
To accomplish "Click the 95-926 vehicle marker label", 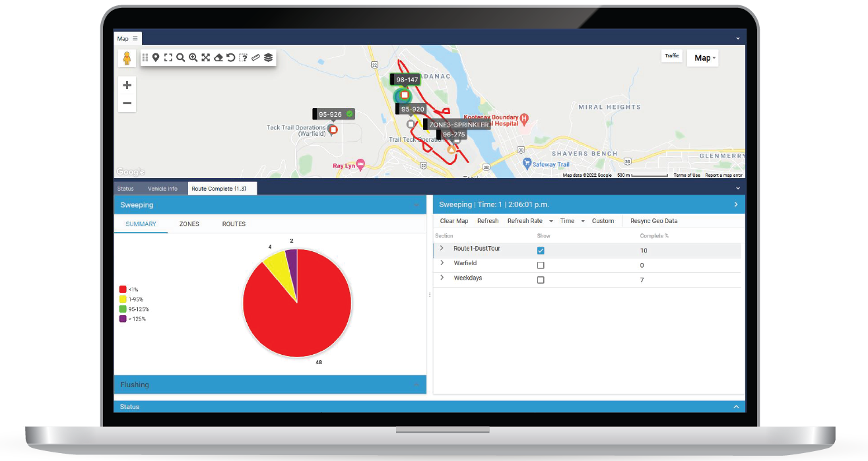I will coord(333,114).
